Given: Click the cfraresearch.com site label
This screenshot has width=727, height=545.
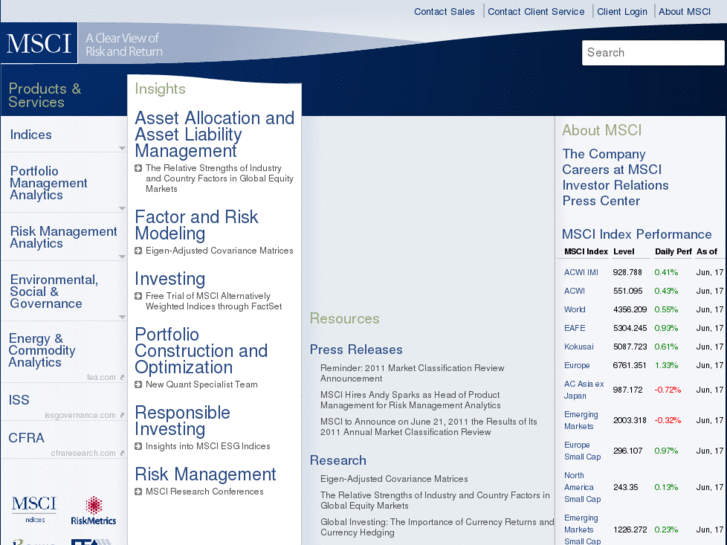Looking at the screenshot, I should click(83, 454).
